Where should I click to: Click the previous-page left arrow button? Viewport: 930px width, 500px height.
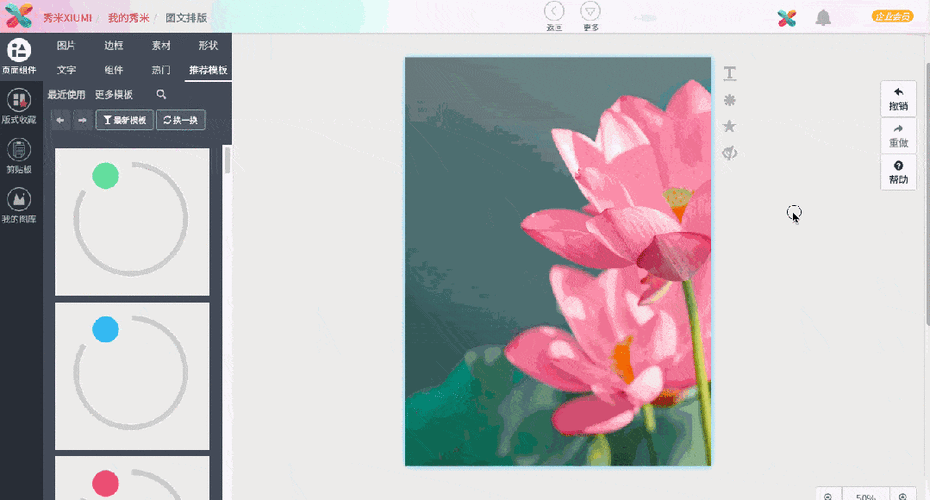tap(60, 120)
